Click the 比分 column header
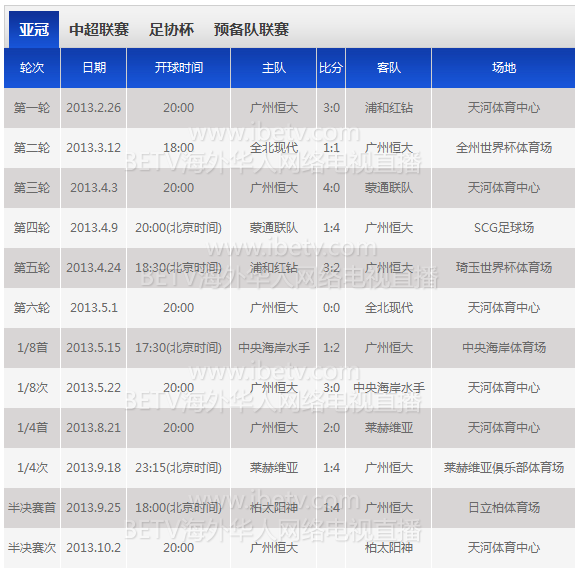The height and width of the screenshot is (570, 575). pos(331,68)
